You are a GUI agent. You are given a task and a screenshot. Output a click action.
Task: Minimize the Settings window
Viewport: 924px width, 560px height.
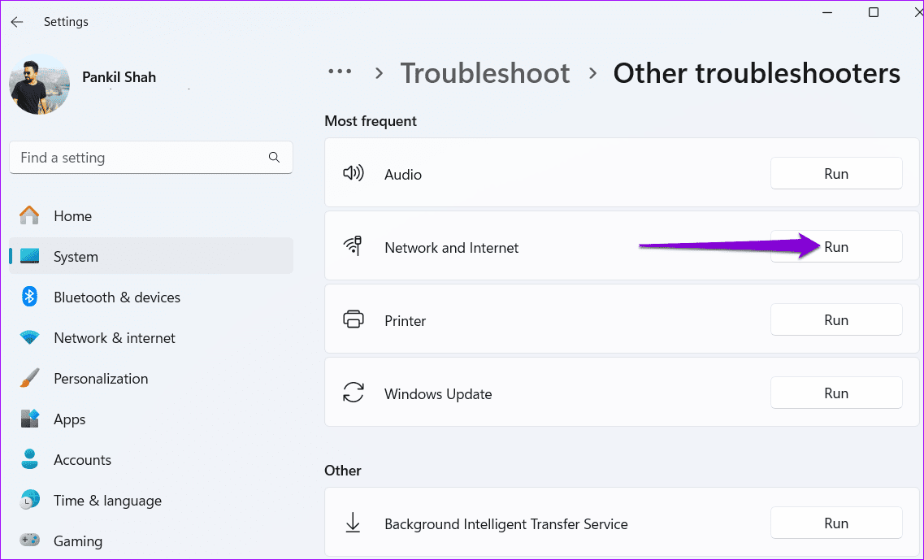(x=827, y=12)
